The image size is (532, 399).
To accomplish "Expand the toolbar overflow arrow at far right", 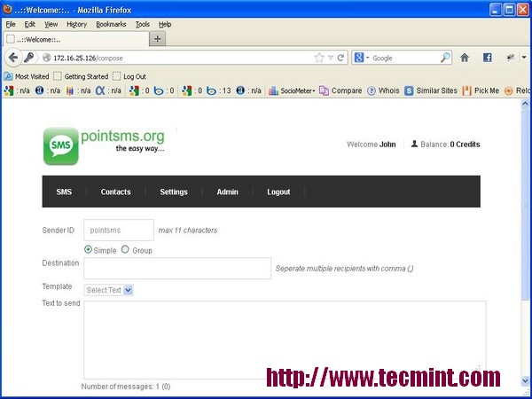I will click(524, 58).
